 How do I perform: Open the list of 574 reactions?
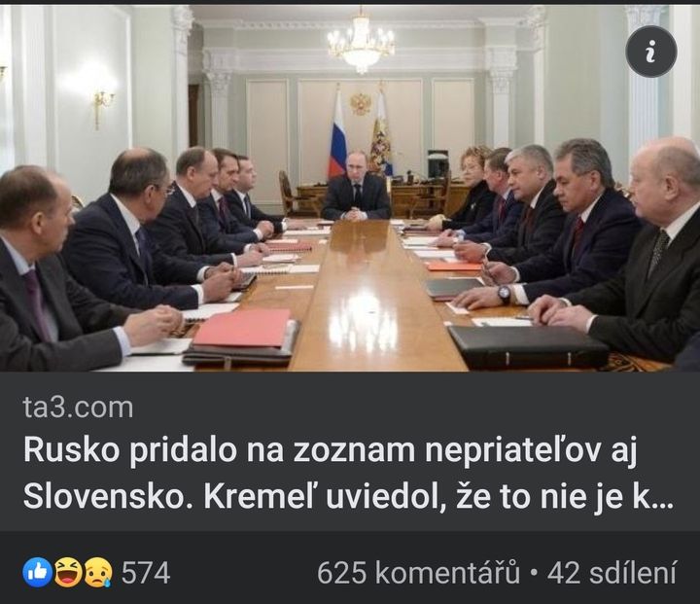[x=146, y=573]
